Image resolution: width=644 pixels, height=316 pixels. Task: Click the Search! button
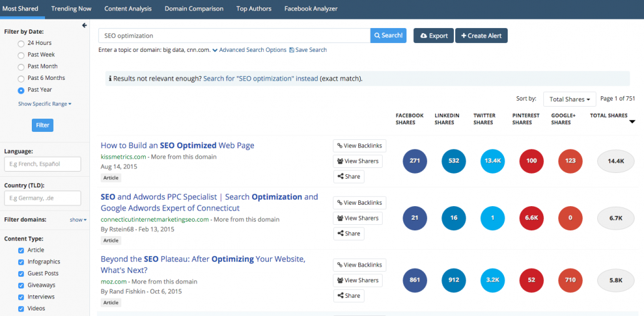click(x=388, y=36)
